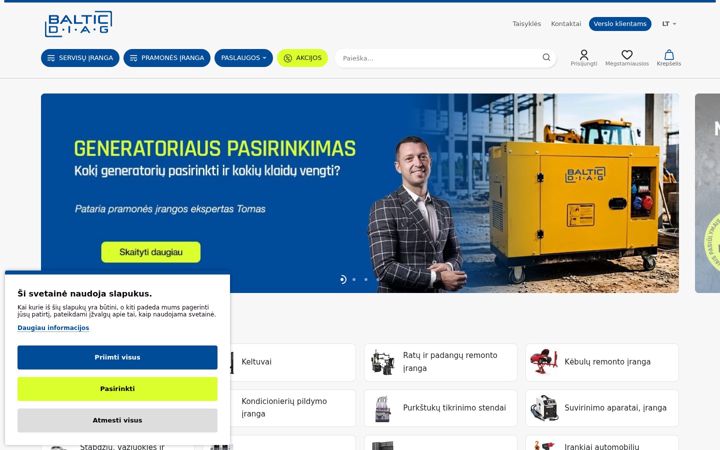The width and height of the screenshot is (720, 450).
Task: Expand the Paslaugos dropdown menu
Action: point(243,58)
